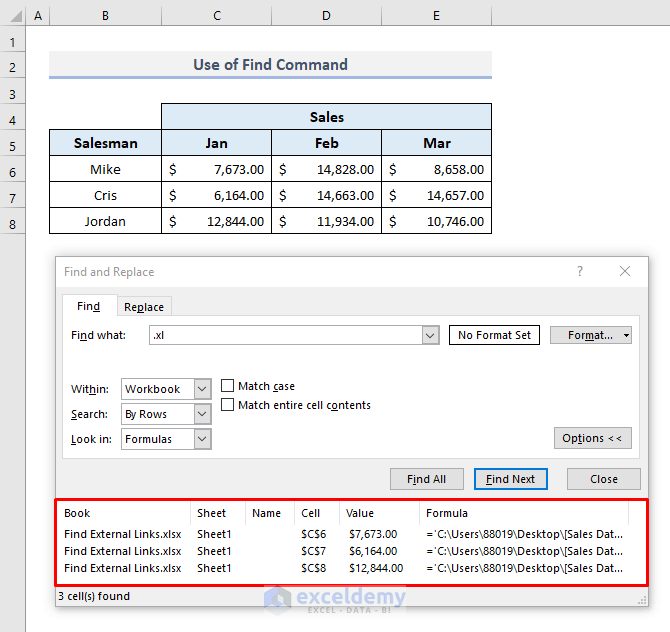Sort results by the Cell column header
The image size is (670, 632).
pyautogui.click(x=317, y=513)
